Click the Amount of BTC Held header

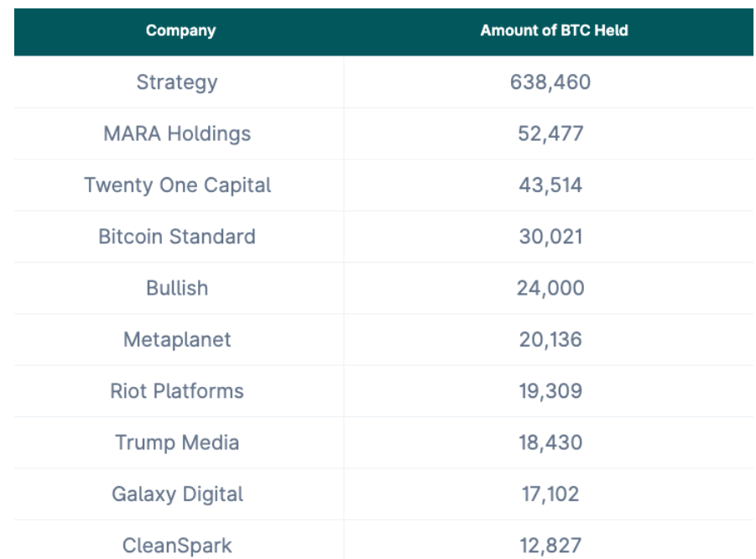pyautogui.click(x=554, y=31)
